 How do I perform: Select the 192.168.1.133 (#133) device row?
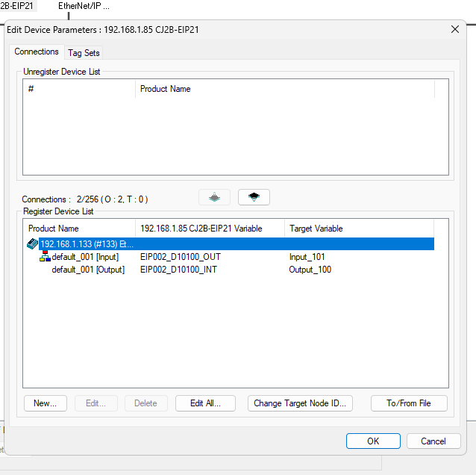237,244
